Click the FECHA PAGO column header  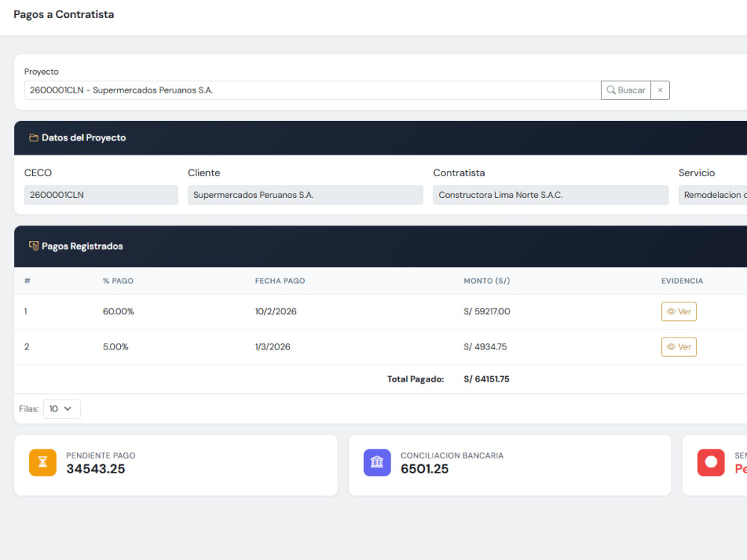click(280, 281)
